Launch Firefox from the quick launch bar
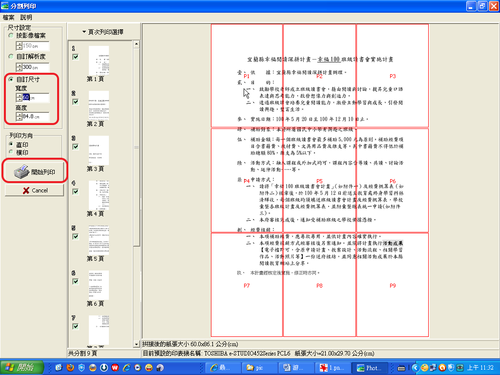This screenshot has width=500, height=375. pos(70,368)
